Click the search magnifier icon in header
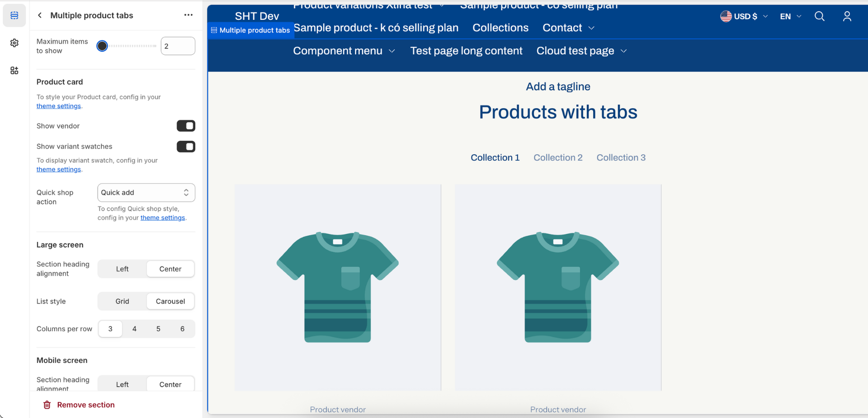 pos(819,16)
